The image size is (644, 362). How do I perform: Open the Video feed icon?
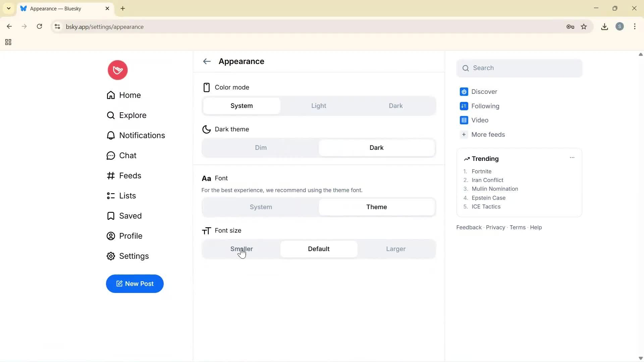[x=464, y=120]
